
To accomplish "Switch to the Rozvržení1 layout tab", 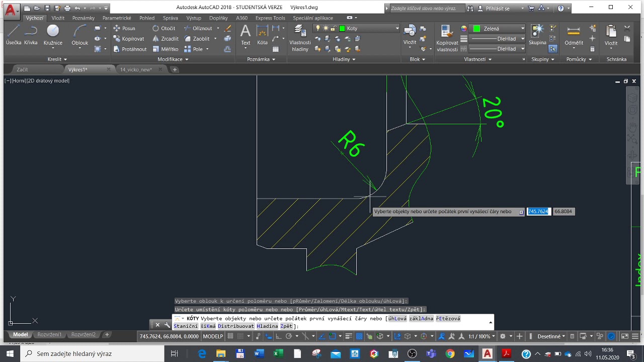I will (49, 334).
